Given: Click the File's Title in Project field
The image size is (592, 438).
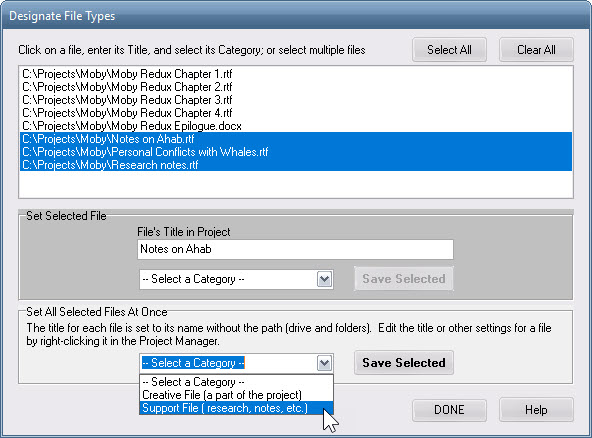Looking at the screenshot, I should point(295,249).
